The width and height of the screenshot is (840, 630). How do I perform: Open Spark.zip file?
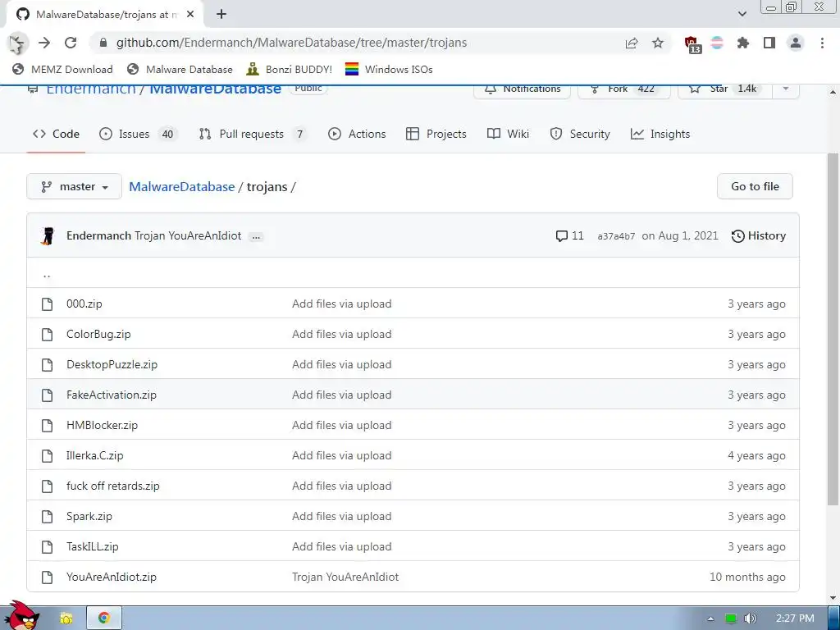(x=89, y=517)
